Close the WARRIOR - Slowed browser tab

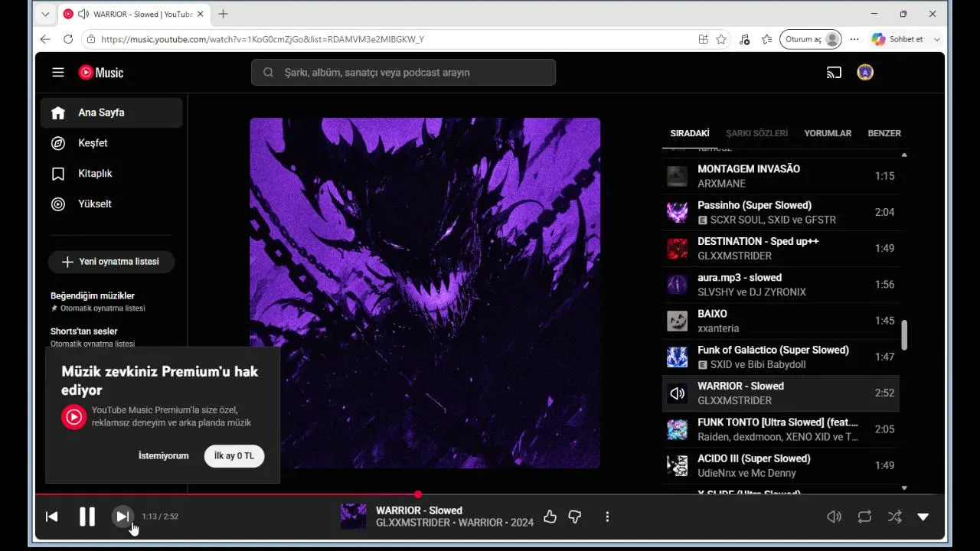[201, 14]
